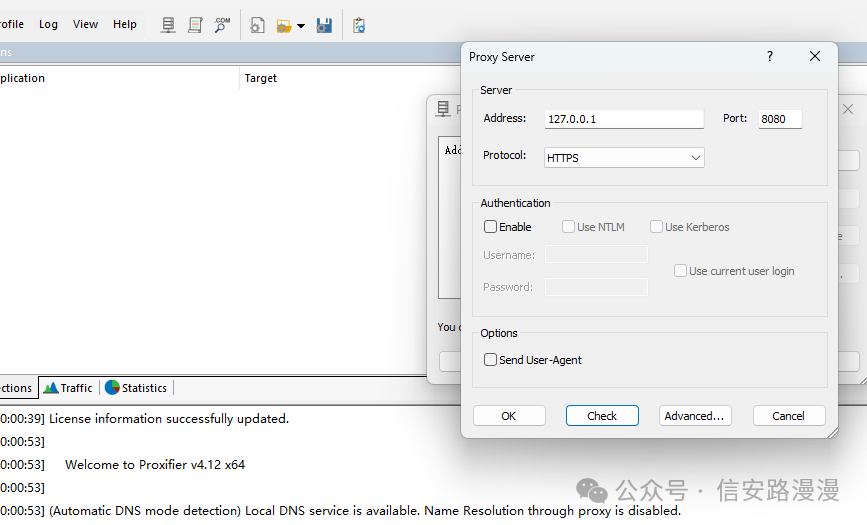Open the Help menu
The width and height of the screenshot is (867, 525).
point(124,24)
